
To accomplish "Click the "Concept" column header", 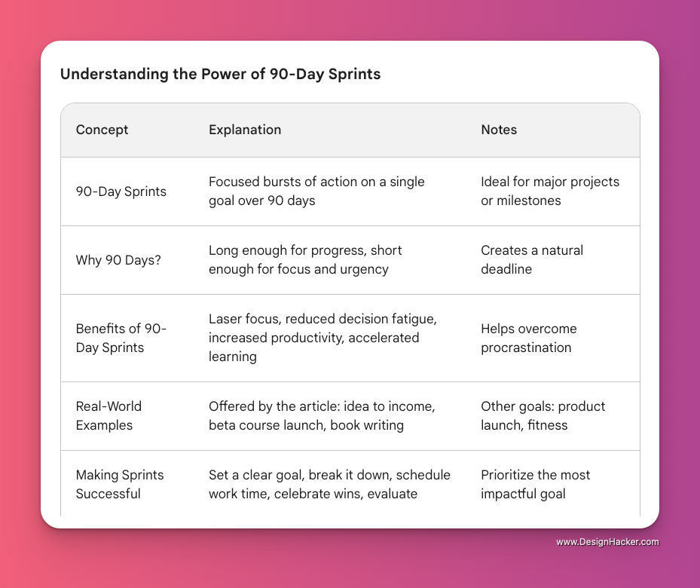I will pos(102,130).
